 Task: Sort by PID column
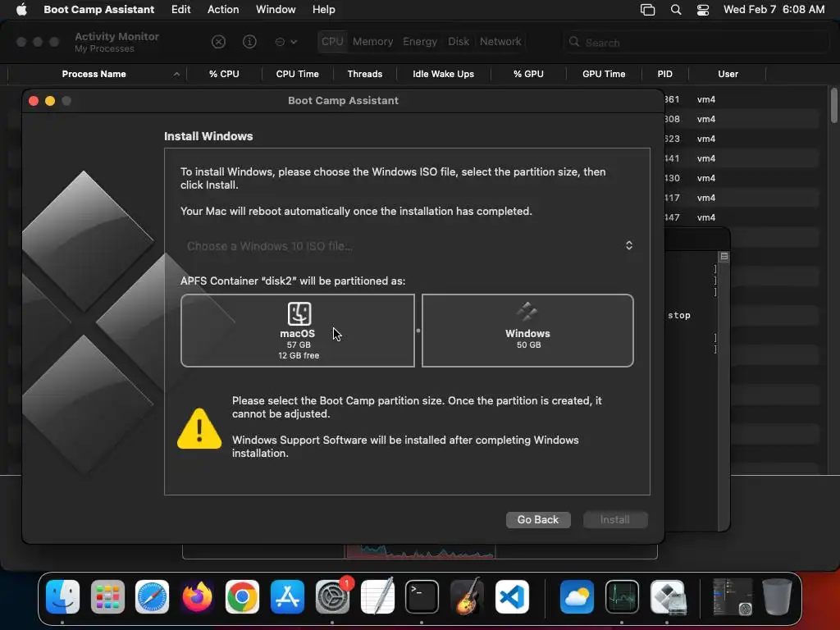tap(664, 74)
